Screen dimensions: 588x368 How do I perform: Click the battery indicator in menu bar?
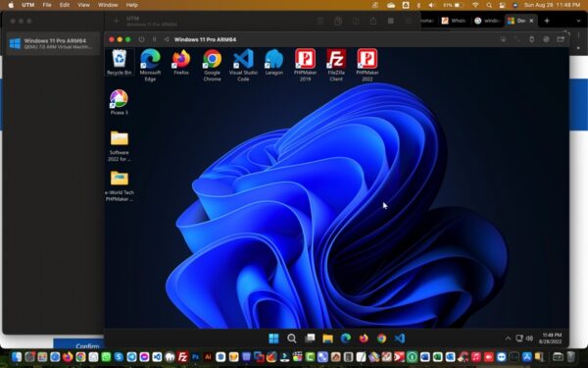click(454, 5)
